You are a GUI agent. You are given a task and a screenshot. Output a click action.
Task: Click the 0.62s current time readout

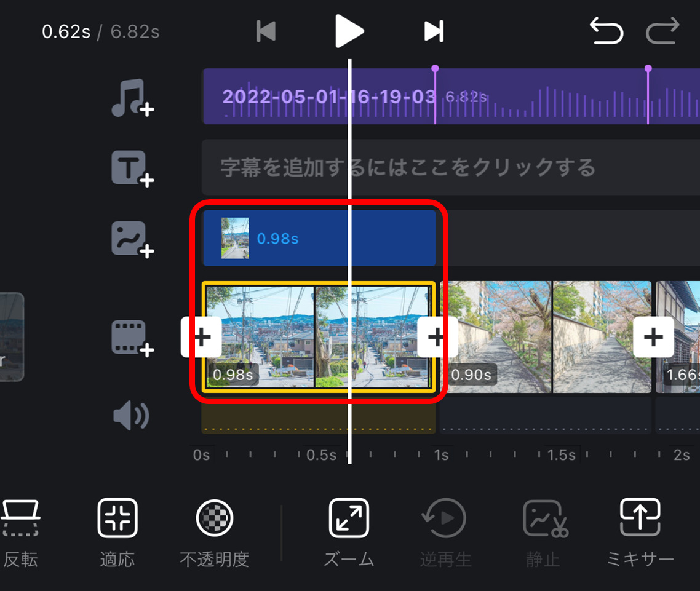click(x=66, y=32)
